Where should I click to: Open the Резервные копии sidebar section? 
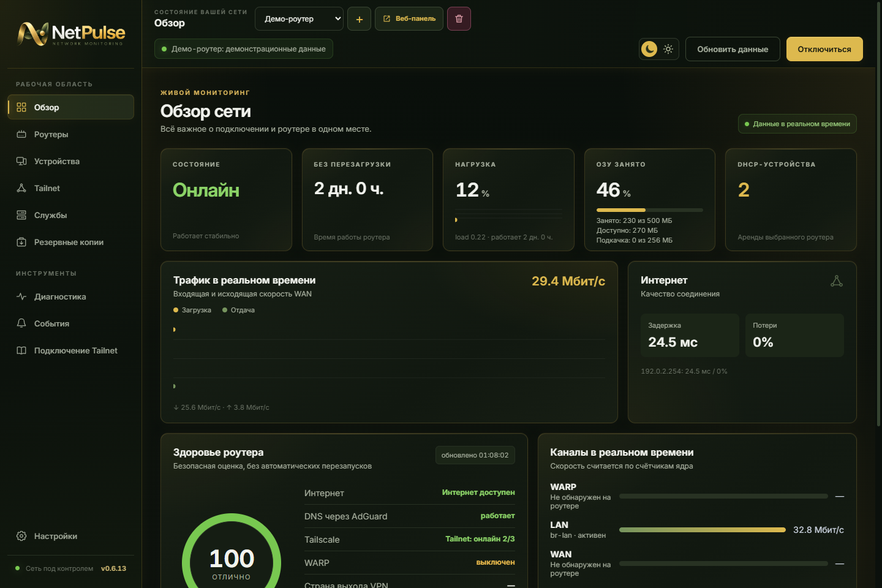70,242
